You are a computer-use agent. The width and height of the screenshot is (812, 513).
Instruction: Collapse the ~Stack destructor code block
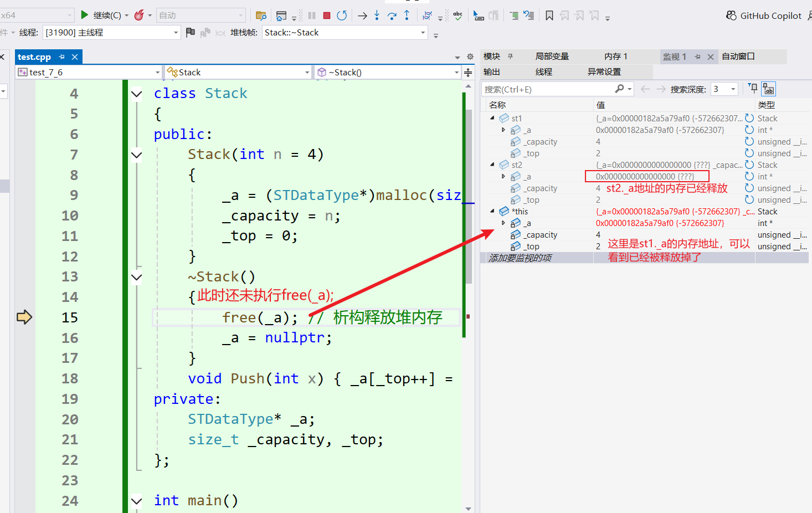(136, 277)
